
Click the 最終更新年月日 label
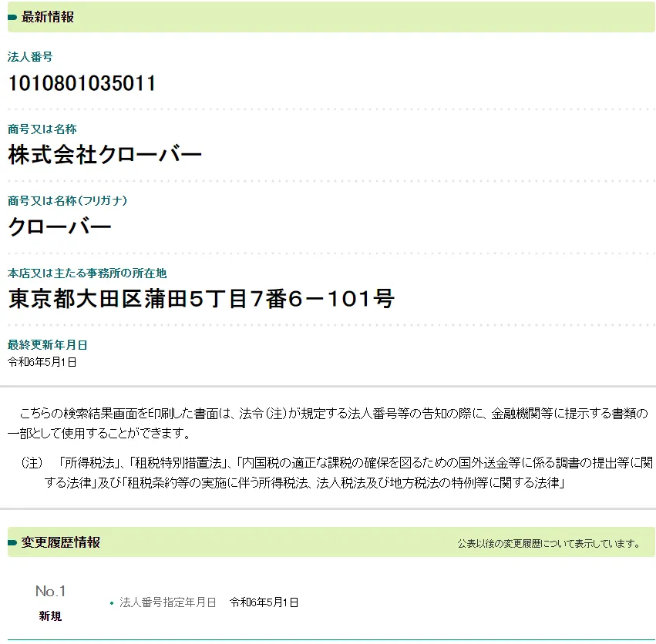point(47,345)
